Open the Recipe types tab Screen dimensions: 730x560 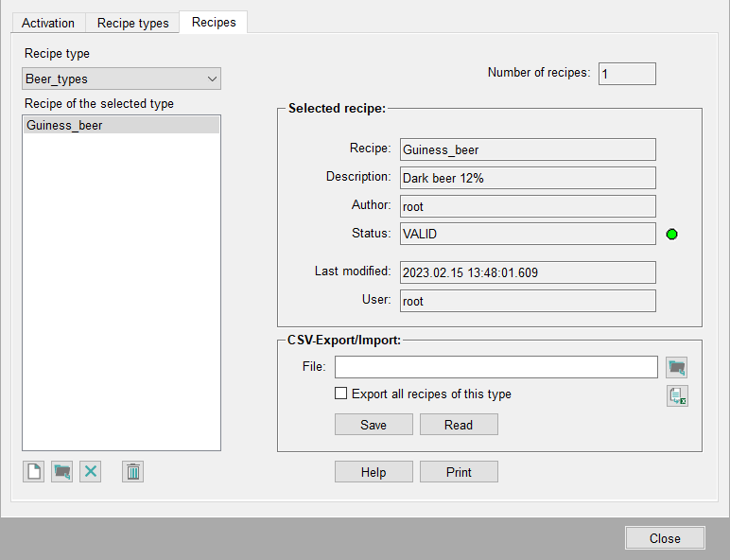pos(132,23)
